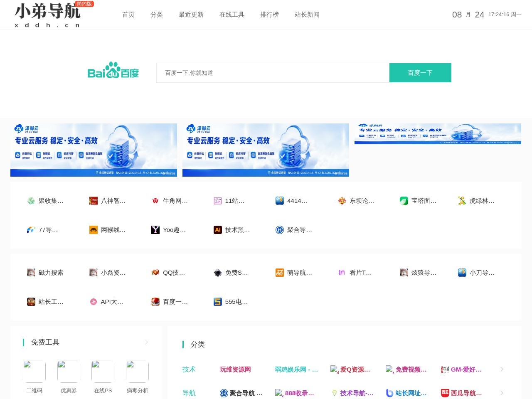Image resolution: width=532 pixels, height=399 pixels.
Task: Open the 站长工 site icon
Action: [x=31, y=302]
